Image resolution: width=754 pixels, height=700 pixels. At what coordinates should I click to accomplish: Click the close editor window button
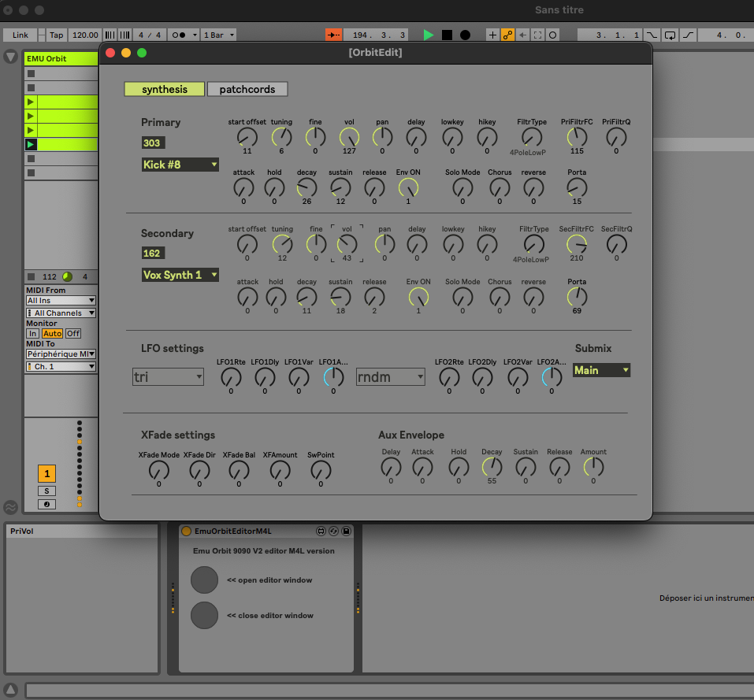pos(204,615)
